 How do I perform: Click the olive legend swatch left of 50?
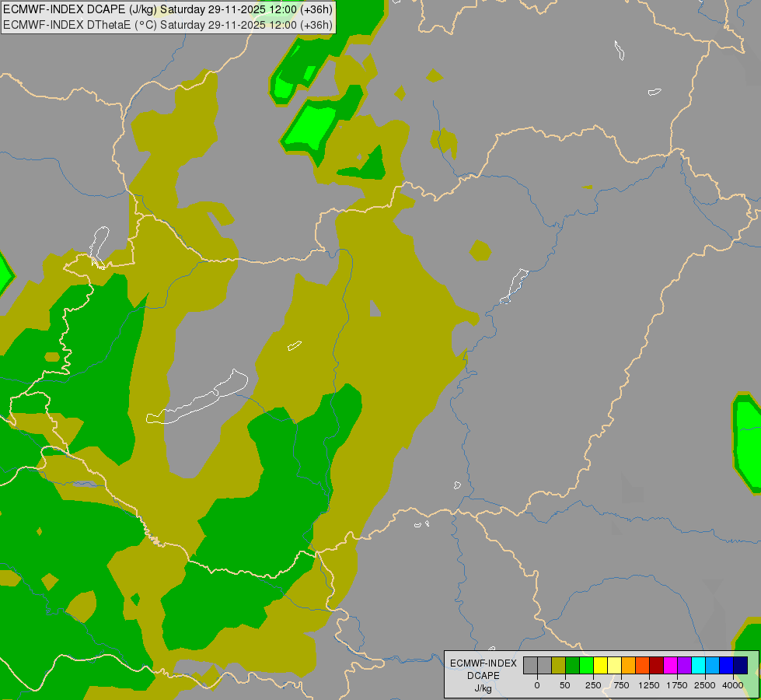coord(559,666)
